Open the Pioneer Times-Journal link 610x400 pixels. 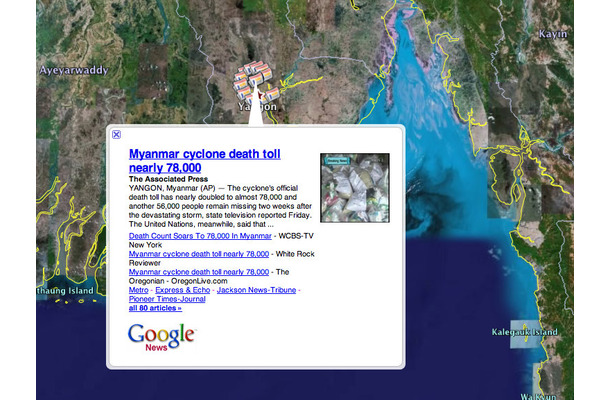(x=167, y=299)
